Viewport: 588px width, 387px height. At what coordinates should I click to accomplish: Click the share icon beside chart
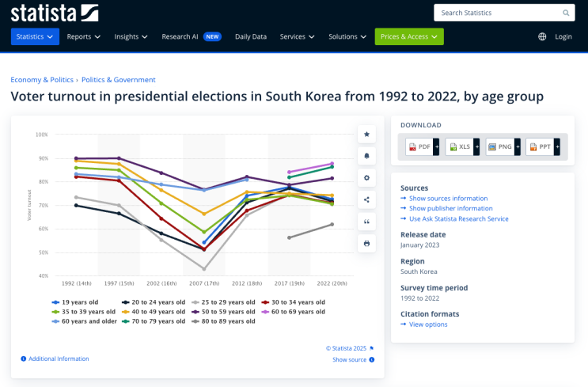pos(366,199)
